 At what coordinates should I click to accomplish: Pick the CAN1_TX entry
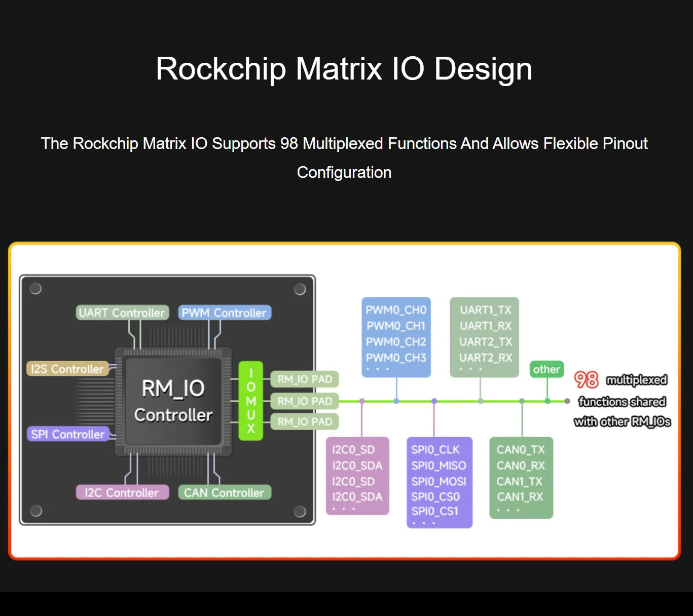pyautogui.click(x=520, y=481)
